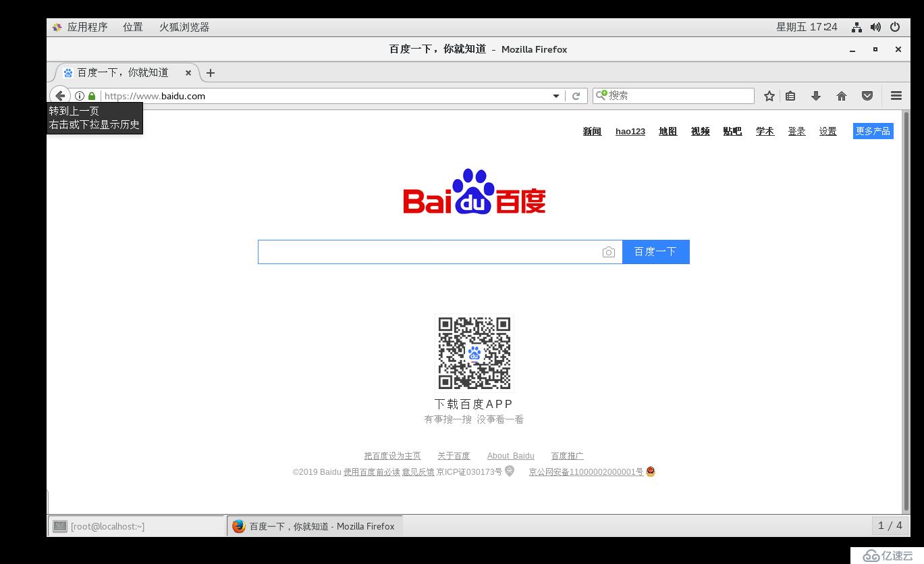
Task: Go back with the back arrow button
Action: point(60,96)
